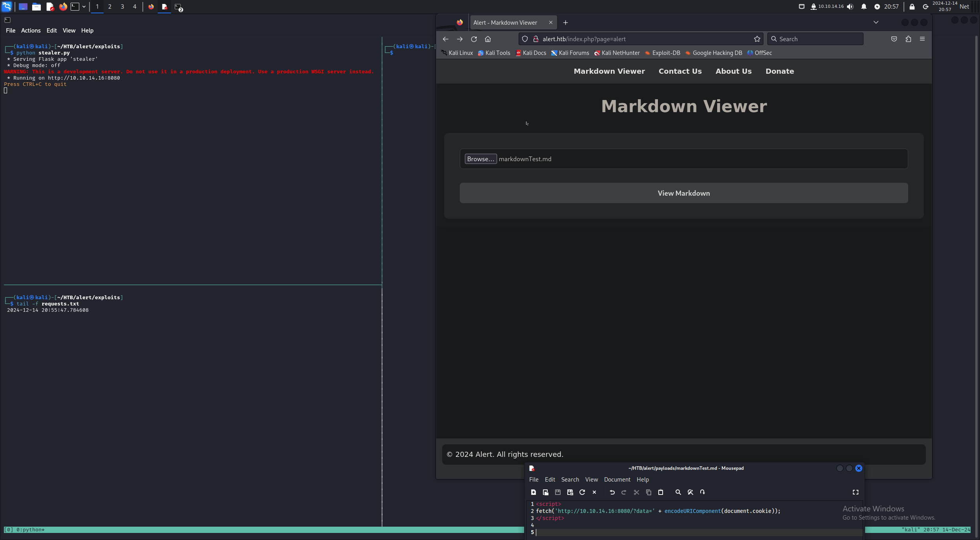Screen dimensions: 980x540
Task: Open the terminal Actions menu
Action: point(31,31)
